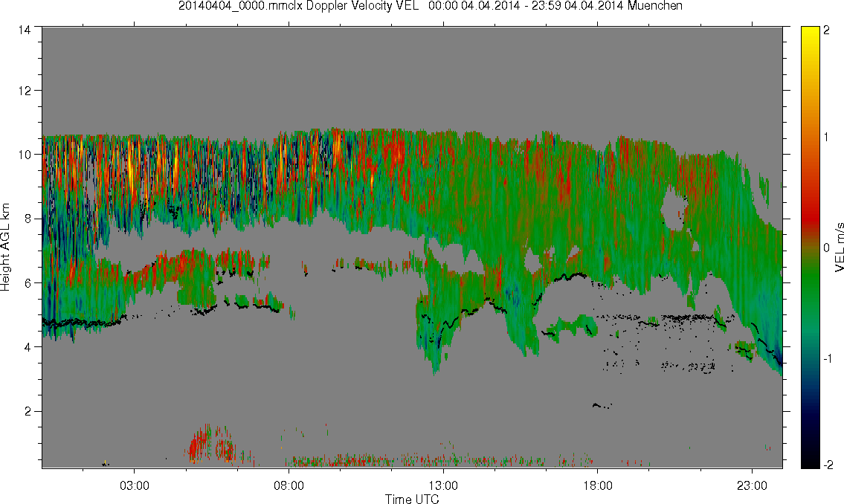Click the 8 km height tick label
This screenshot has height=504, width=844.
28,219
